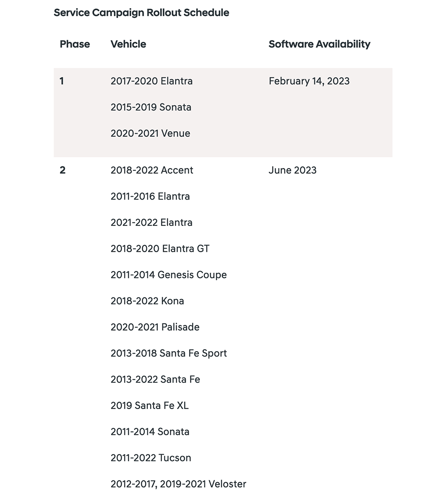The image size is (446, 504).
Task: Select the 2011-2016 Elantra entry
Action: point(150,196)
